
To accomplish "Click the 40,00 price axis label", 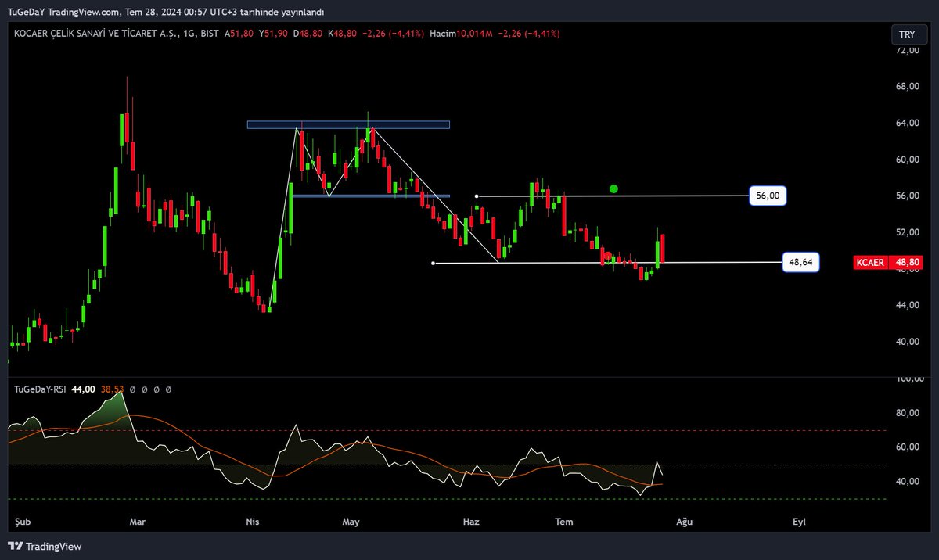I will click(908, 341).
